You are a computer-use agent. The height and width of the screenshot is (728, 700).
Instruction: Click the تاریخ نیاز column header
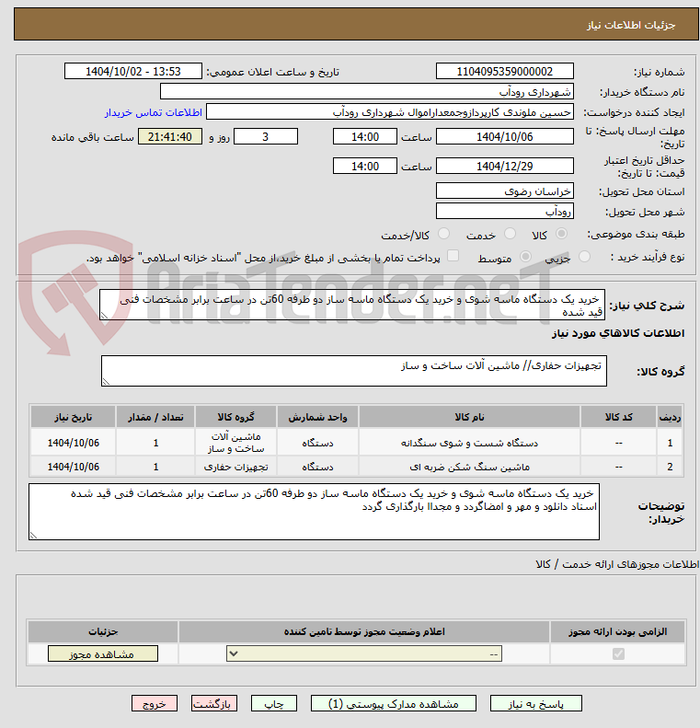pyautogui.click(x=74, y=417)
